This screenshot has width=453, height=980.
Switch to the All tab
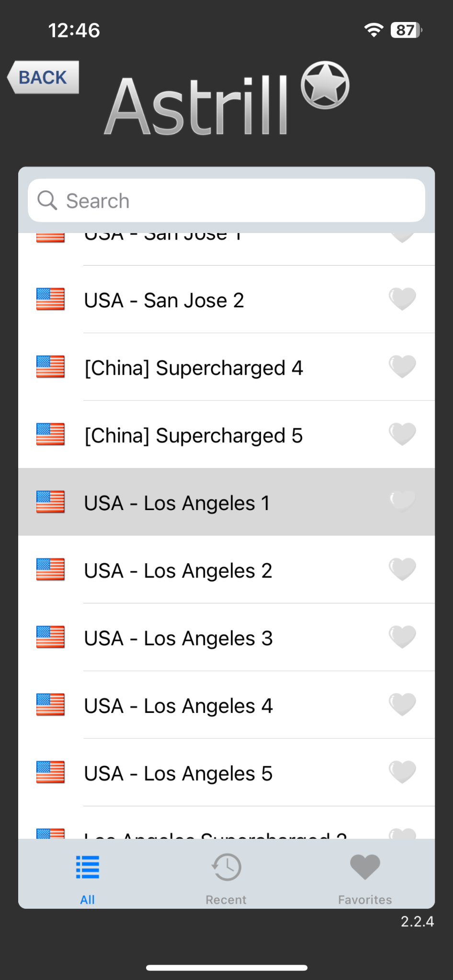click(87, 879)
